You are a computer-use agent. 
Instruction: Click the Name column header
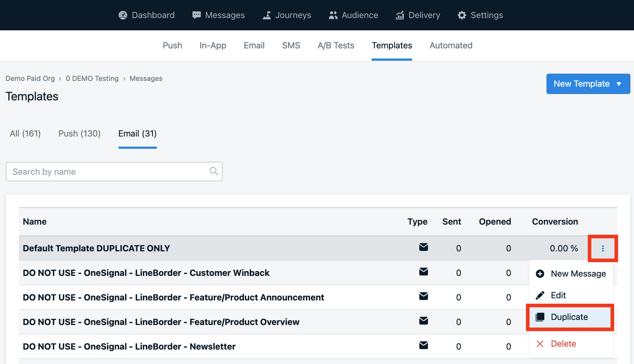[35, 222]
